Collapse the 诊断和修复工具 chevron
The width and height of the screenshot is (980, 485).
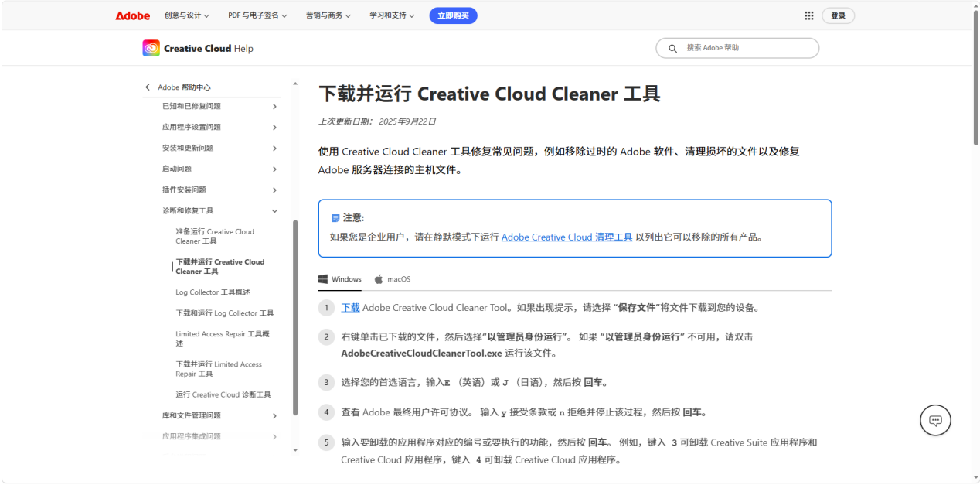click(274, 210)
